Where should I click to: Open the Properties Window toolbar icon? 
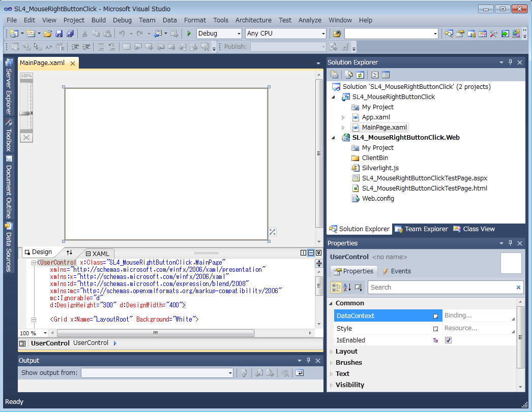click(x=460, y=34)
